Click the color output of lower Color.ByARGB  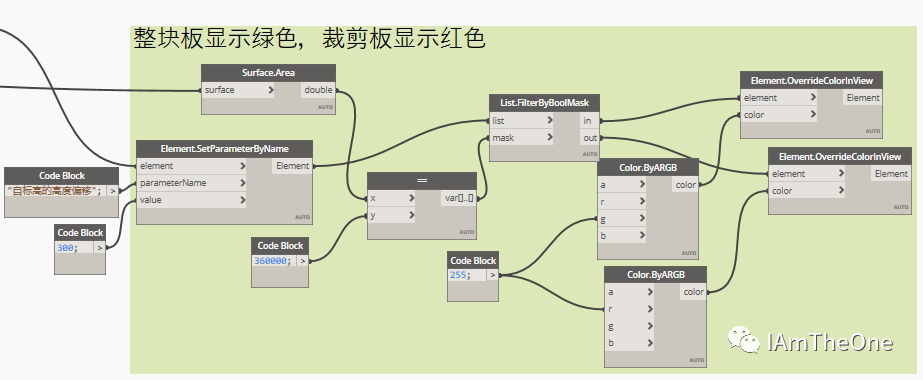(693, 292)
